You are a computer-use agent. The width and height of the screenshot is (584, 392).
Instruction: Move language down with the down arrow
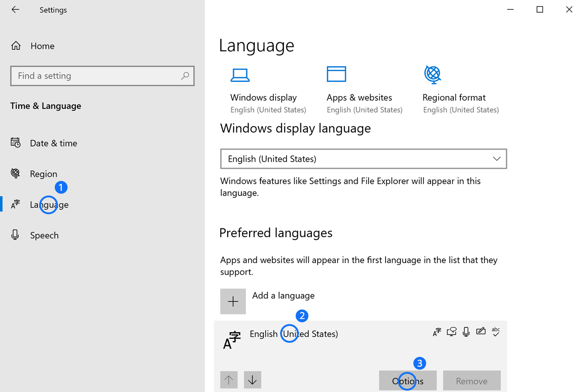click(x=252, y=379)
